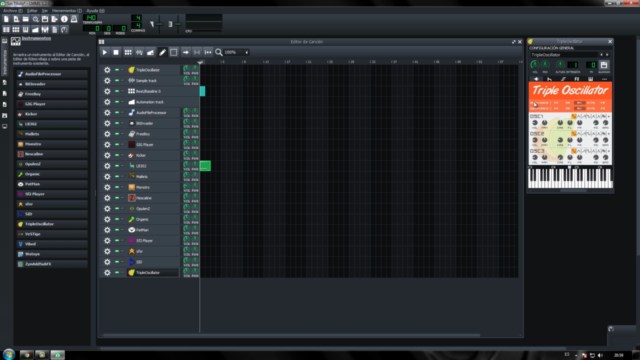
Task: Open the My Projects sidebar tab icon
Action: click(x=4, y=82)
